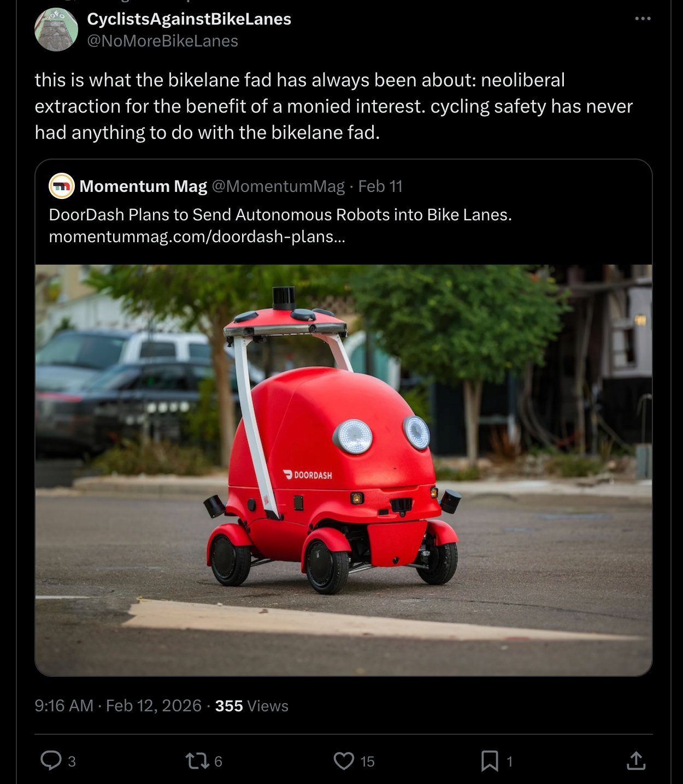Open the @NoMoreBikeLanes handle
This screenshot has height=784, width=683.
pyautogui.click(x=163, y=41)
